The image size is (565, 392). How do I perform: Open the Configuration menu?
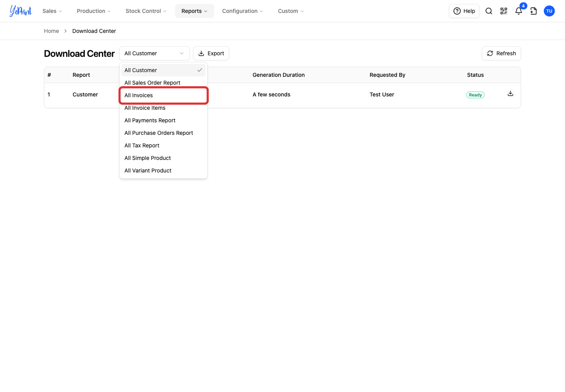[242, 11]
